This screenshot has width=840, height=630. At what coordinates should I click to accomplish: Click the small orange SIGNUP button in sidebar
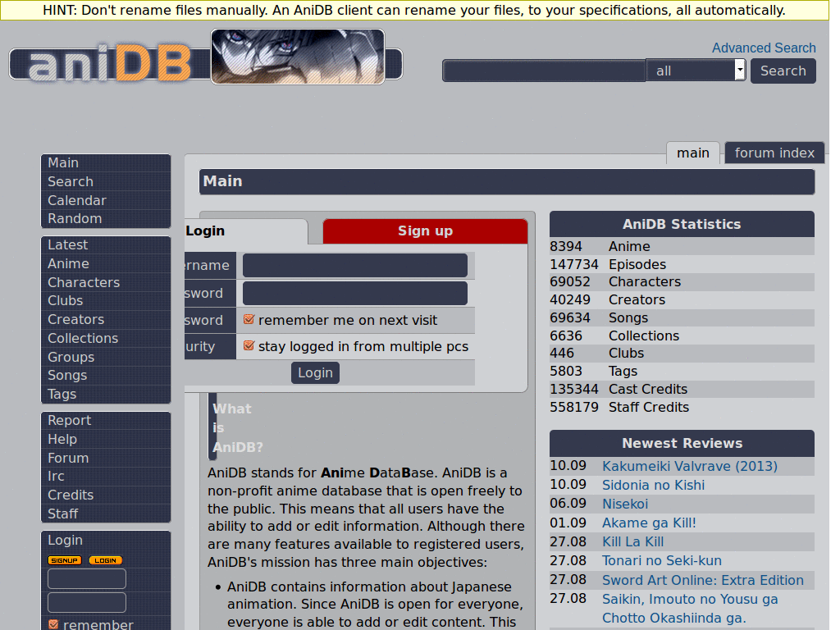65,560
